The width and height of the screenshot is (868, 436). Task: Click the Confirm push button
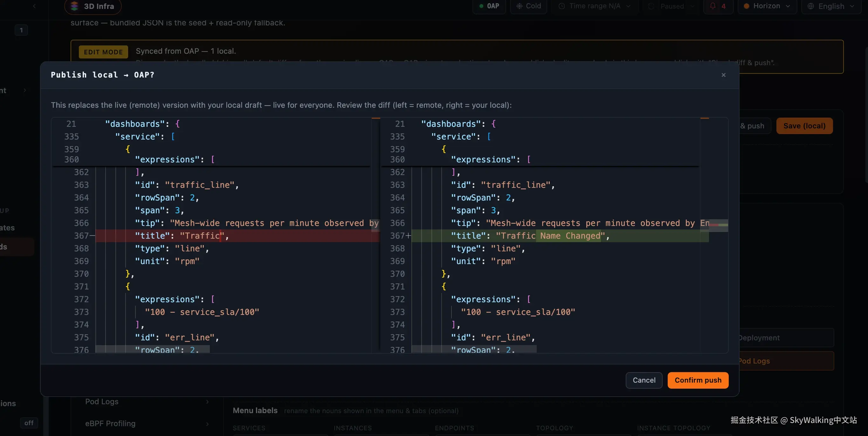(698, 380)
